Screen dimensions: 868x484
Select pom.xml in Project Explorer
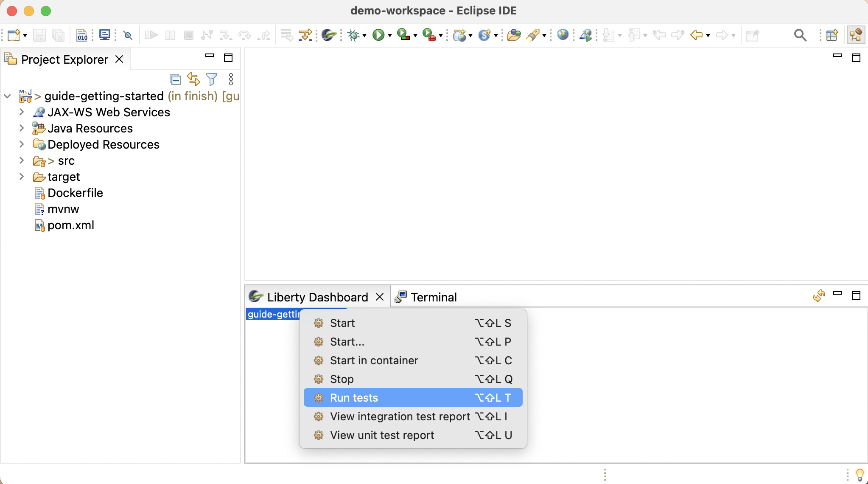71,225
